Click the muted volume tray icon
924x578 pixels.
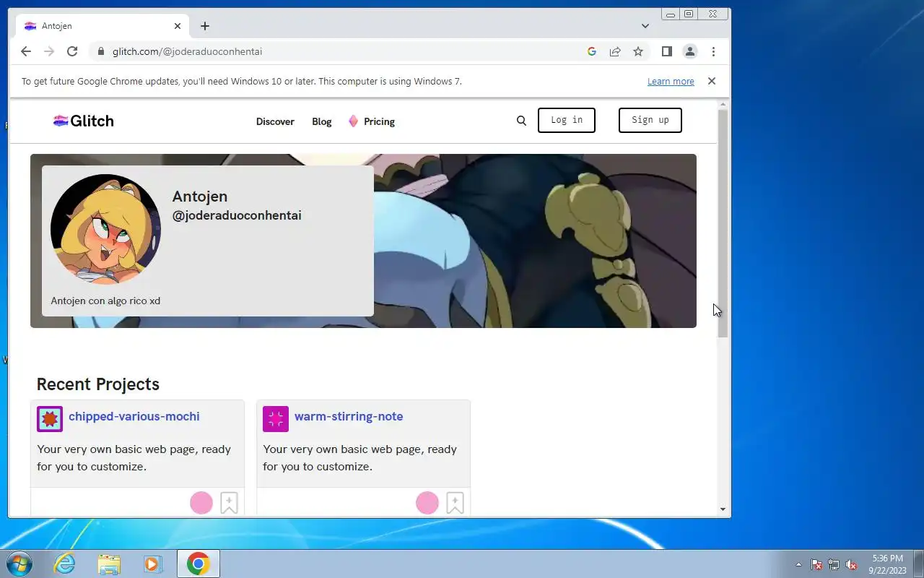tap(852, 565)
